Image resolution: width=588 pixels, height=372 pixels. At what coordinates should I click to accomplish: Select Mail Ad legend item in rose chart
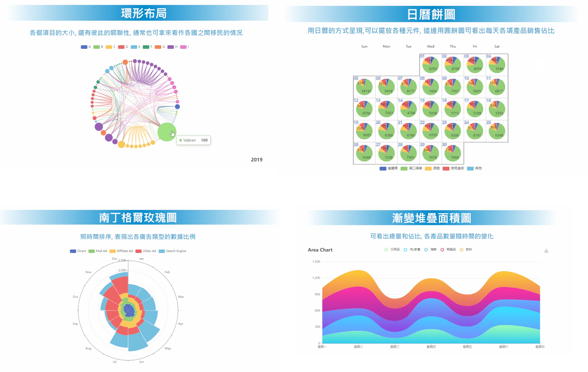coord(95,251)
